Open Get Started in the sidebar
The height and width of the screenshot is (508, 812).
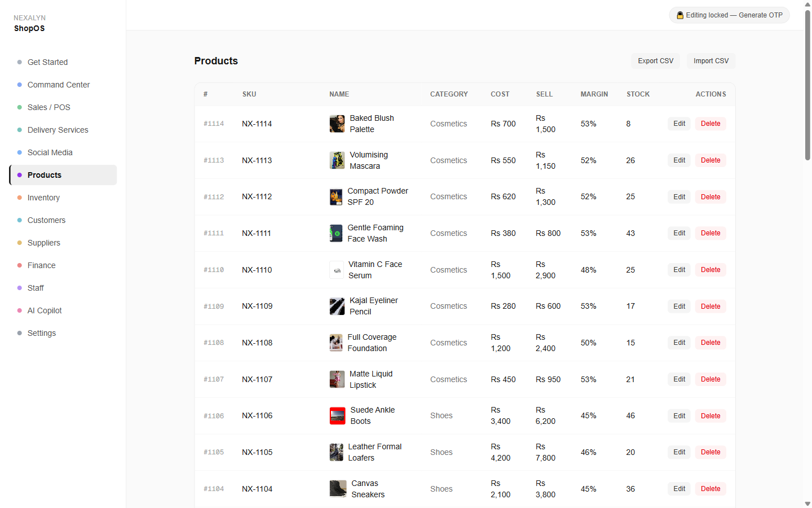[x=63, y=62]
